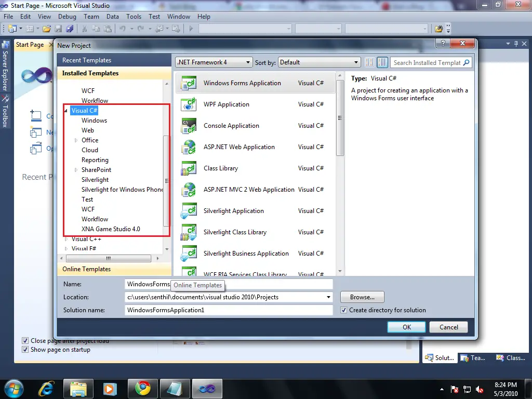Viewport: 532px width, 399px height.
Task: Click the Windows Start orb
Action: (13, 389)
